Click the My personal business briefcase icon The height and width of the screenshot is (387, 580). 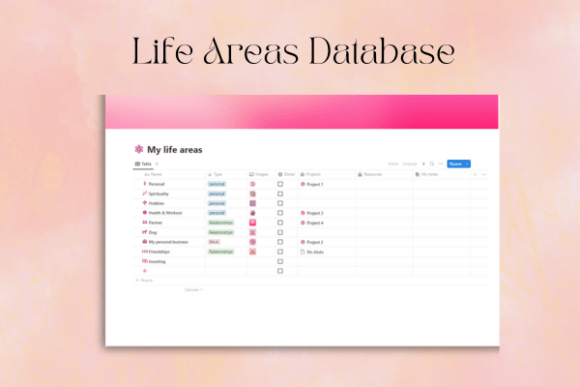[x=145, y=242]
